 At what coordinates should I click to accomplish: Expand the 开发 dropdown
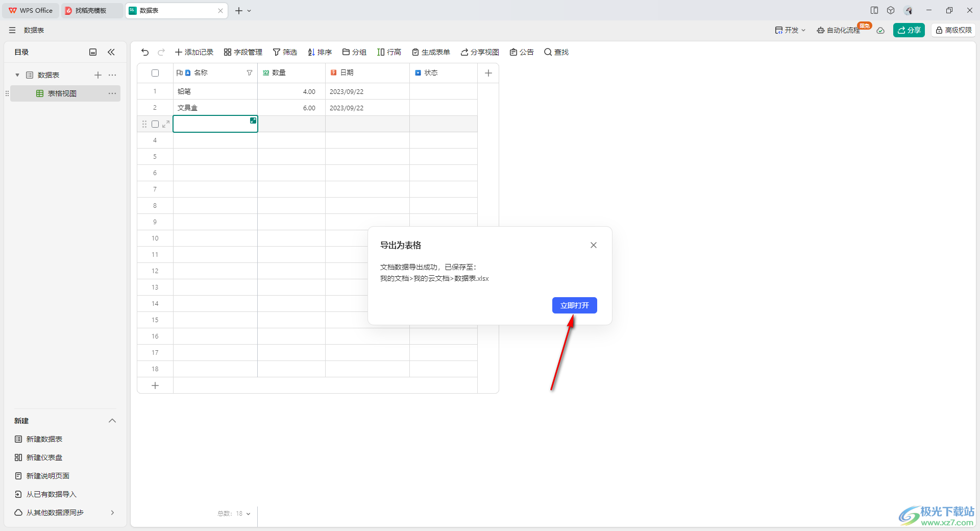790,30
